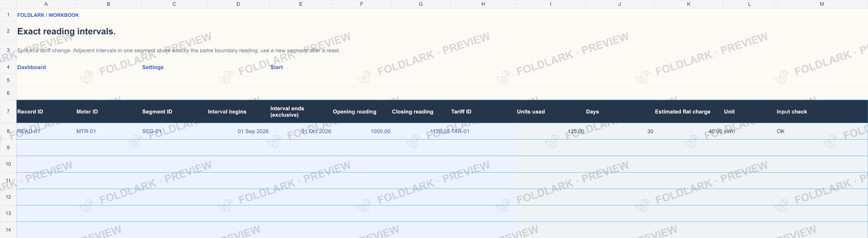Select row 8 by its row number
This screenshot has width=868, height=238.
tap(8, 131)
